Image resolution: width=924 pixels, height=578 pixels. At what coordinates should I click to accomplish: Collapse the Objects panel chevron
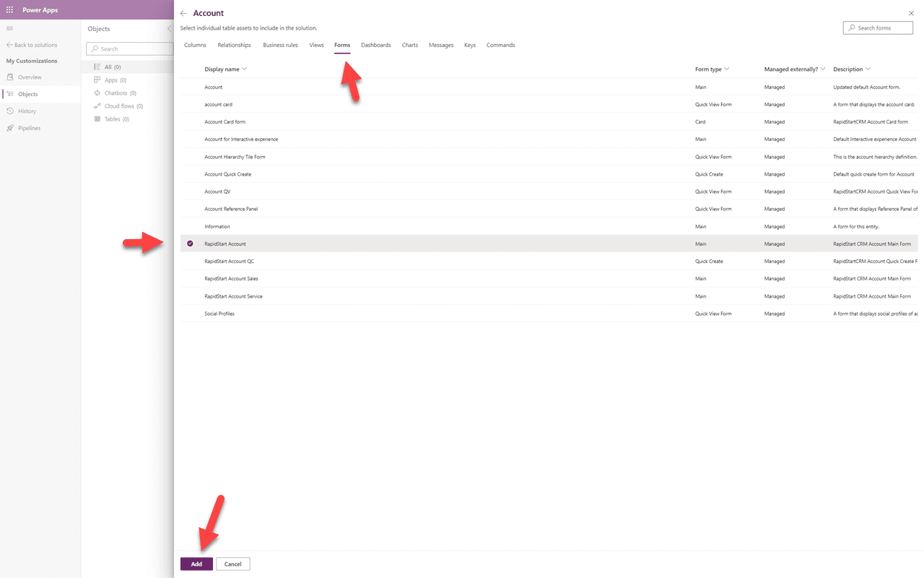(168, 29)
